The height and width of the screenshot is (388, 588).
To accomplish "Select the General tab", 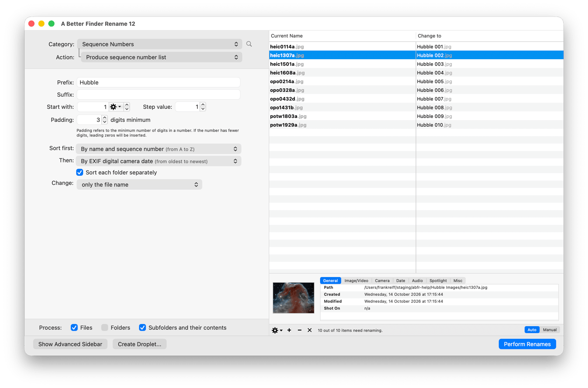I will point(331,281).
